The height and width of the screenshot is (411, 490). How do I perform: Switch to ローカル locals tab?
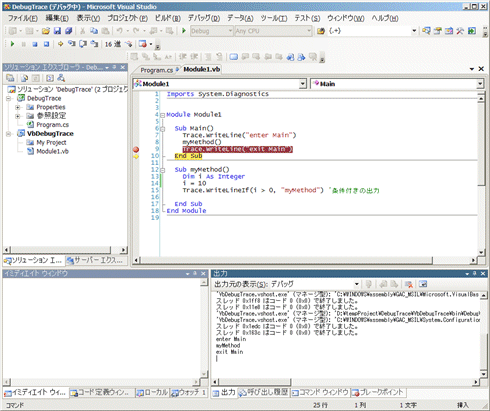153,393
